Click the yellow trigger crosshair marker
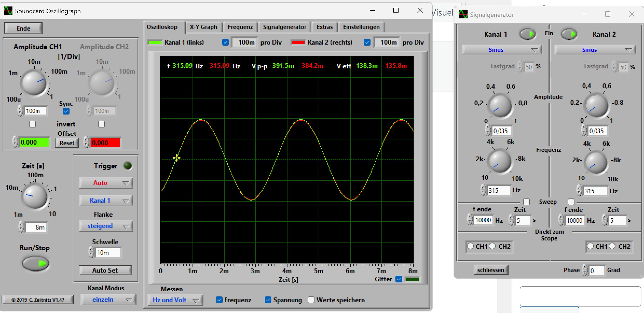Image resolution: width=644 pixels, height=313 pixels. [176, 158]
